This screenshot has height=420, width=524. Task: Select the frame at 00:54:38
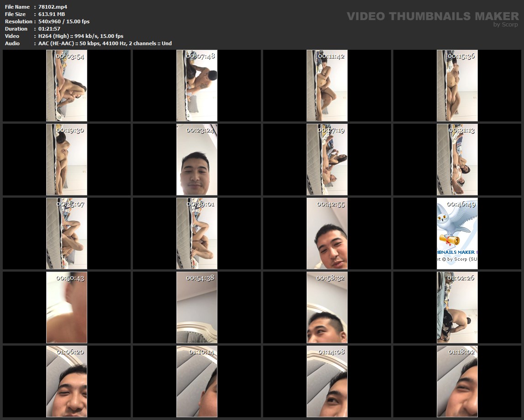click(x=197, y=308)
